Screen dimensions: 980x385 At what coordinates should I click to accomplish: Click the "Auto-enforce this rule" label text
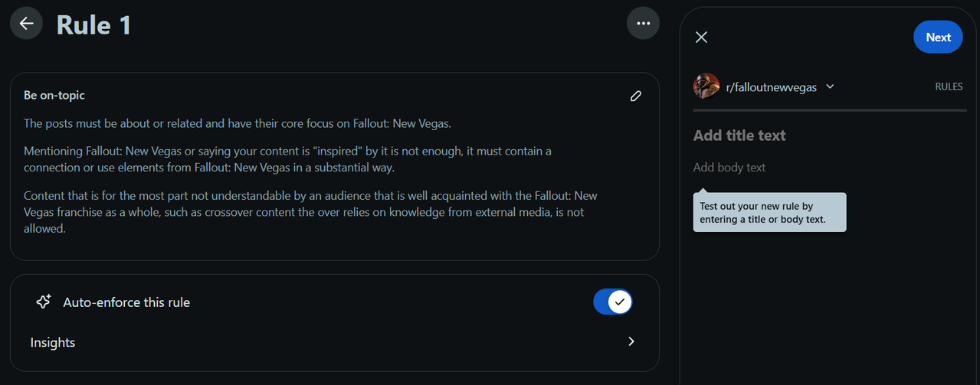click(x=126, y=302)
